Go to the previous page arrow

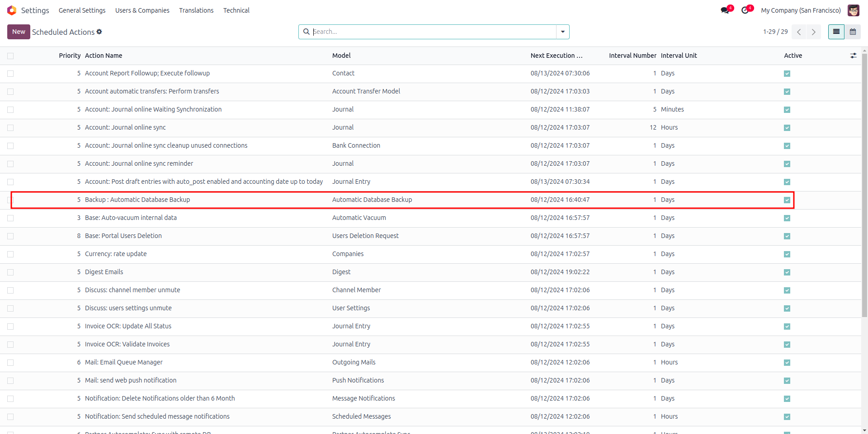799,32
